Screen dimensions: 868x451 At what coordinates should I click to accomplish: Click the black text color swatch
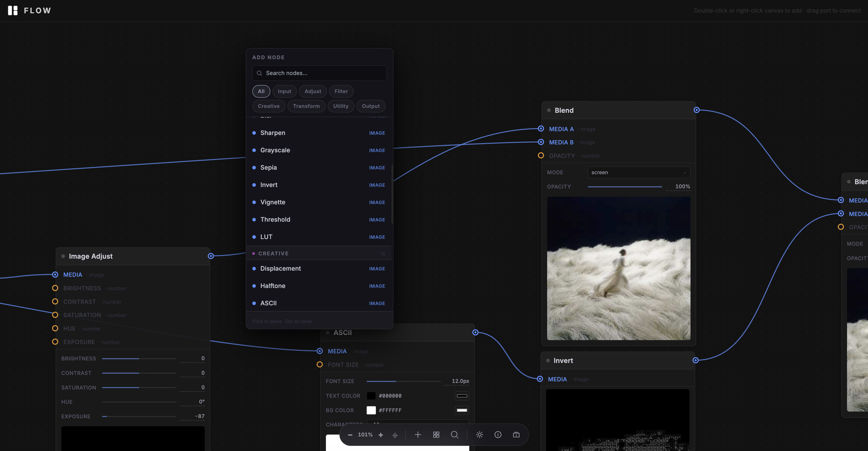pos(371,396)
